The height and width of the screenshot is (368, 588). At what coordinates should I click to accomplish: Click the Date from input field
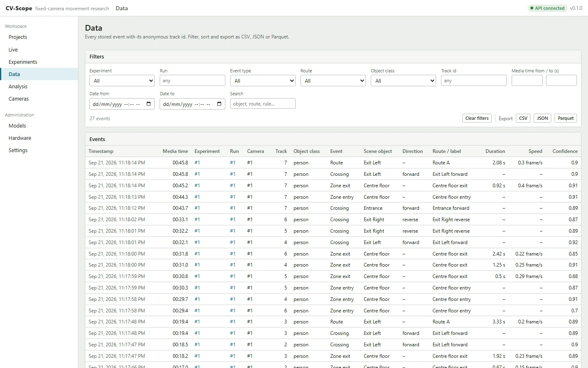click(x=122, y=104)
